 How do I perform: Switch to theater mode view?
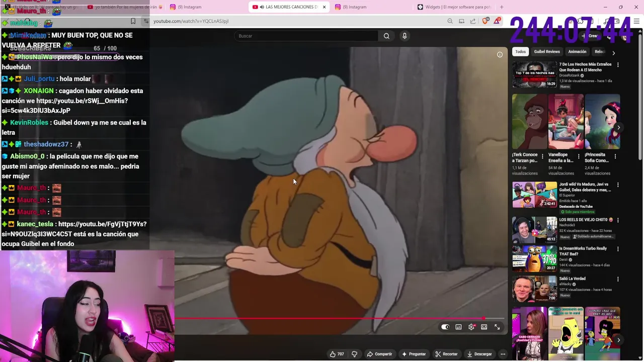484,327
